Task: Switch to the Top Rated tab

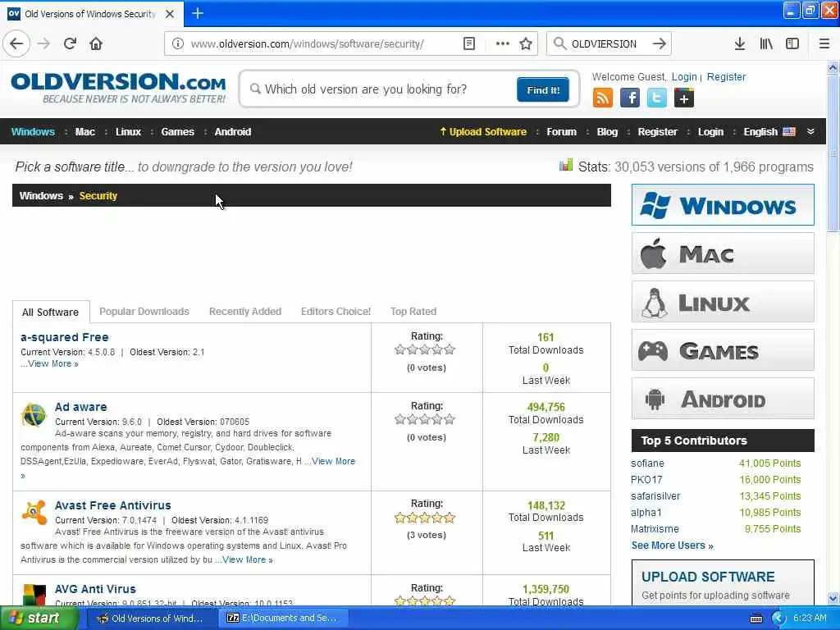Action: click(413, 312)
